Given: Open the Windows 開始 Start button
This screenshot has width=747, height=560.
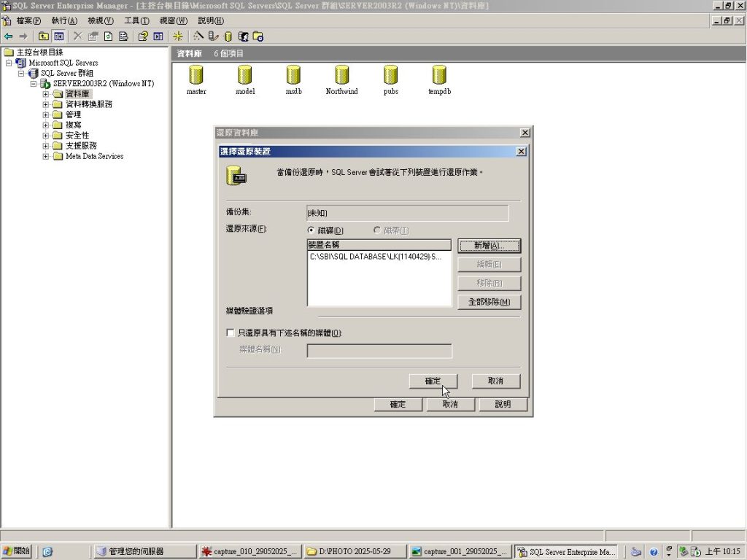Looking at the screenshot, I should click(x=17, y=551).
